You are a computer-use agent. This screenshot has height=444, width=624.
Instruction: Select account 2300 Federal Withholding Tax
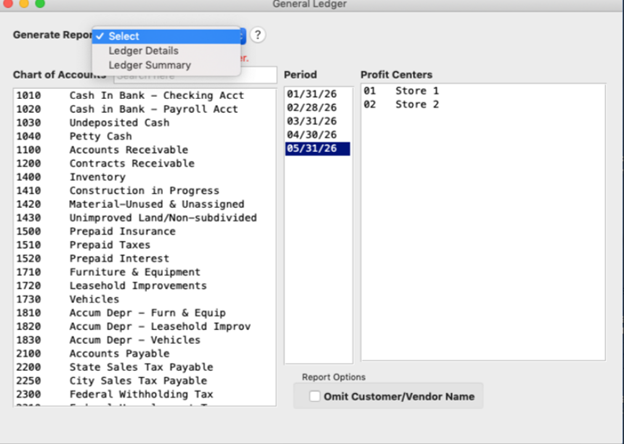(x=144, y=394)
